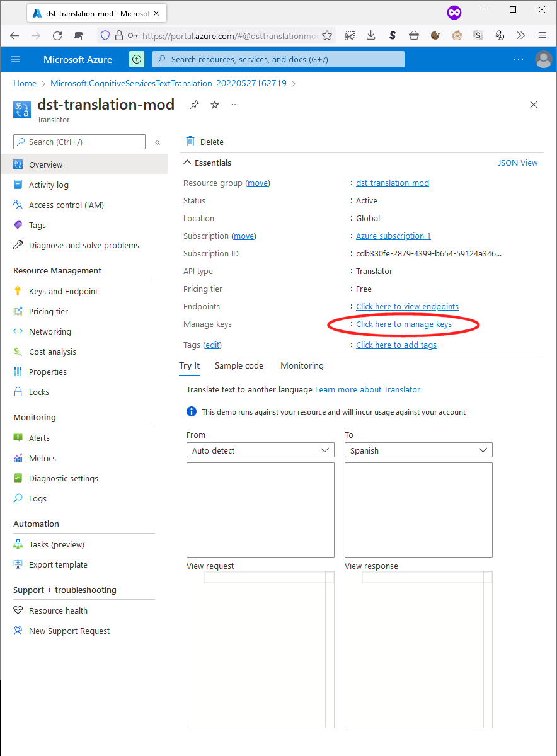Screen dimensions: 557x756
Task: Click the Delete trash icon
Action: pos(190,142)
